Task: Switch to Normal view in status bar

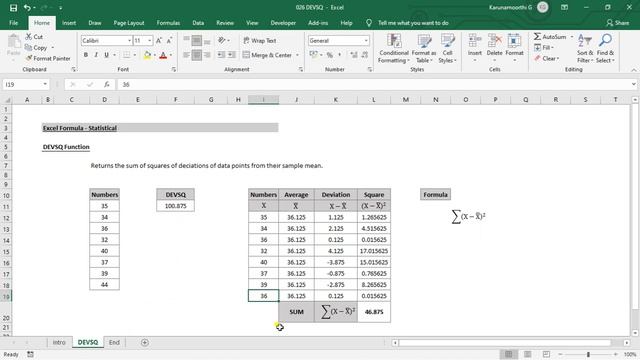Action: 509,354
